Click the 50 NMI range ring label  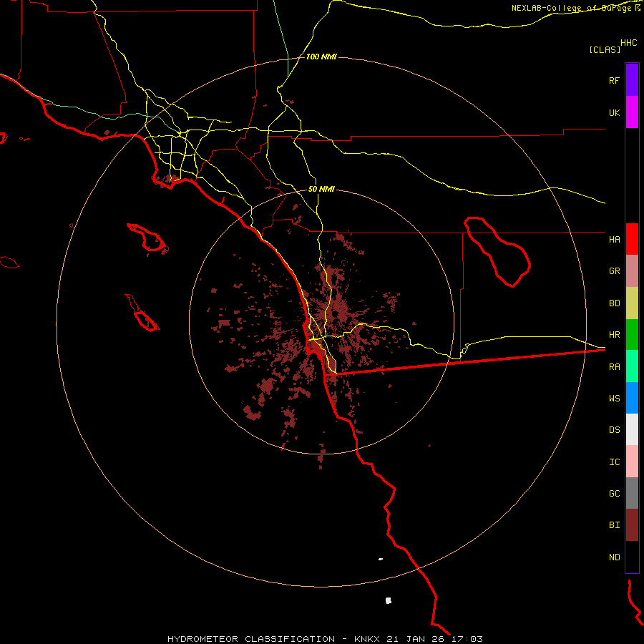[x=321, y=189]
